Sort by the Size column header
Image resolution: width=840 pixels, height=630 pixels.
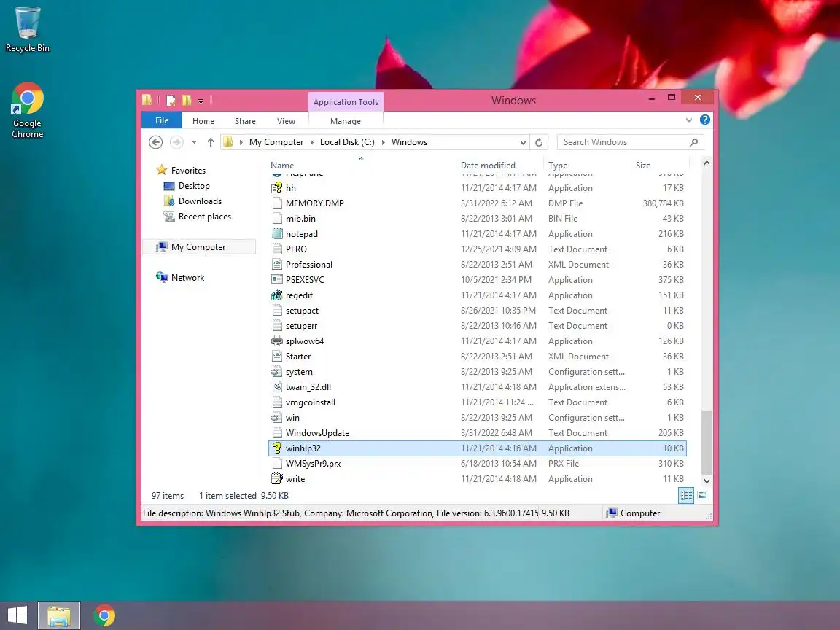[660, 166]
